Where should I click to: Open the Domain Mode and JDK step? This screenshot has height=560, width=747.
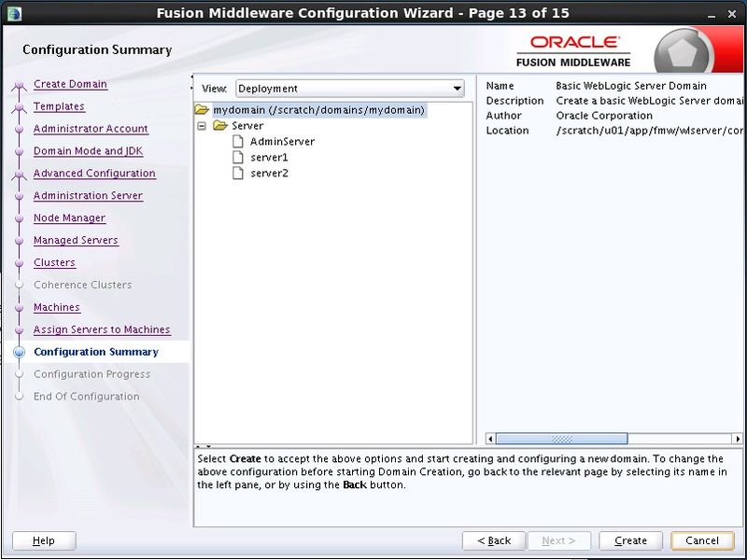click(x=88, y=151)
